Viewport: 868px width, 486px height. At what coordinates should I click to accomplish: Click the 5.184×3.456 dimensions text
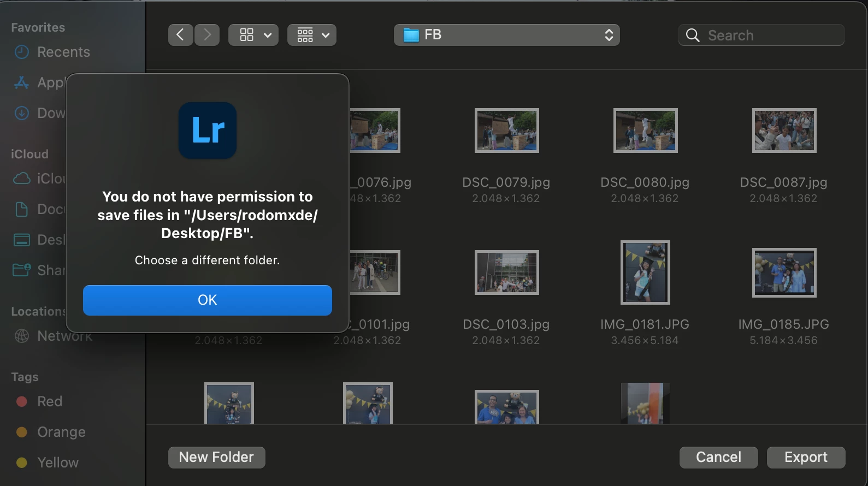coord(784,340)
